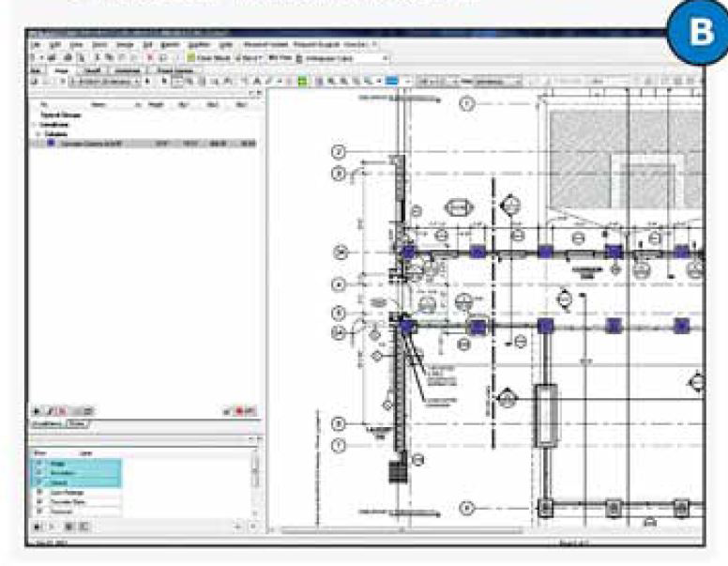The image size is (728, 566).
Task: Click the red X delete icon in the top toolbar
Action: pos(149,58)
